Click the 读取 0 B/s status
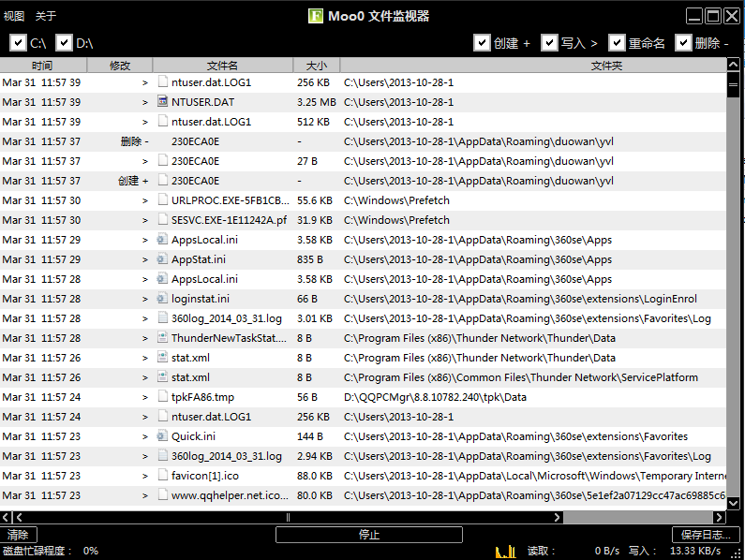Image resolution: width=745 pixels, height=560 pixels. coord(574,551)
